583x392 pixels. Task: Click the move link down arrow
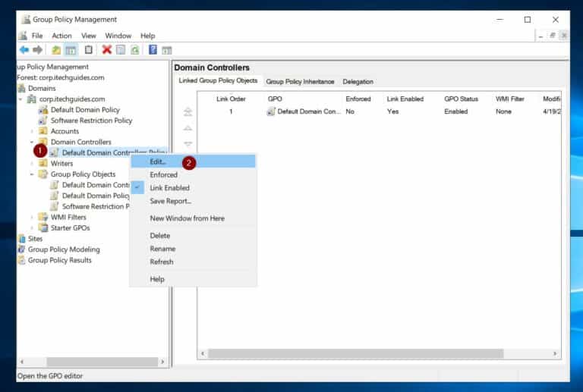tap(188, 143)
